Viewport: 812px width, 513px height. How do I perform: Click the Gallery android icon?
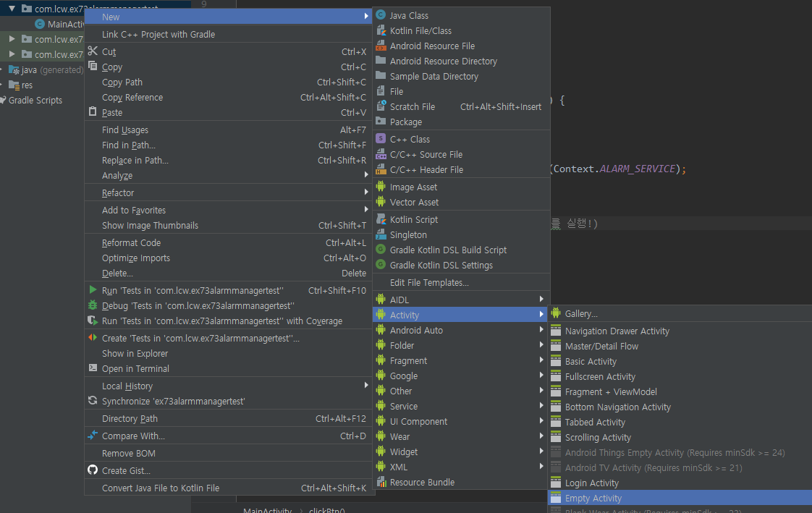(x=556, y=313)
